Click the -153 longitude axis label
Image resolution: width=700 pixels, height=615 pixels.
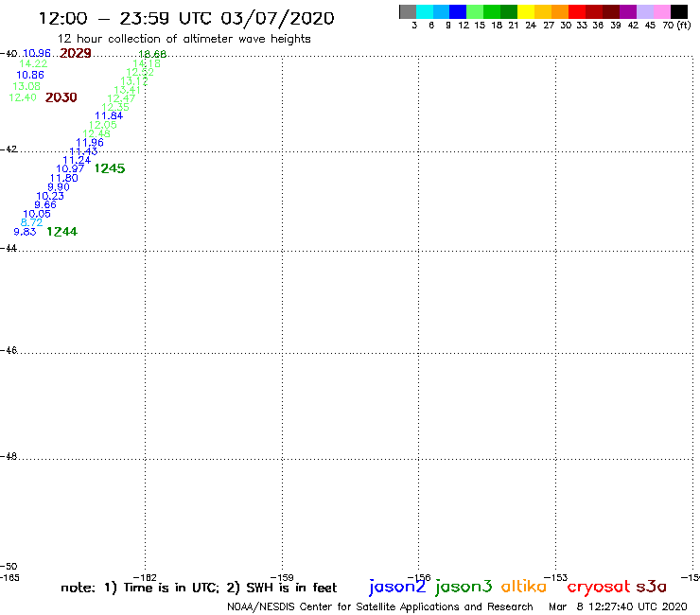click(556, 577)
